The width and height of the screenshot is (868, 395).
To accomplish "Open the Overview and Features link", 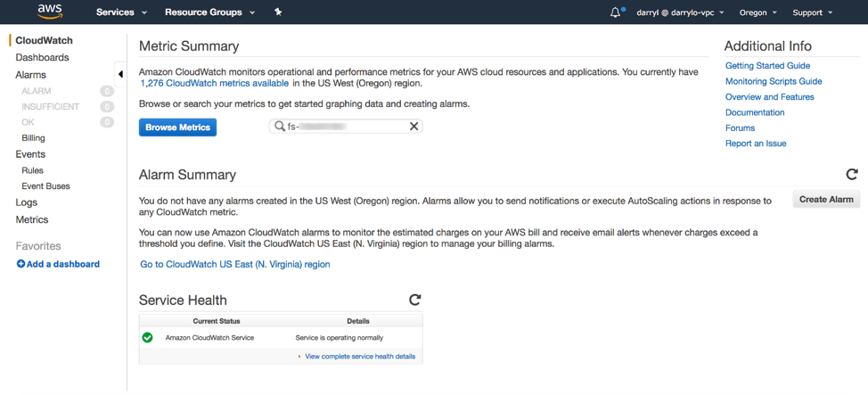I will coord(770,97).
